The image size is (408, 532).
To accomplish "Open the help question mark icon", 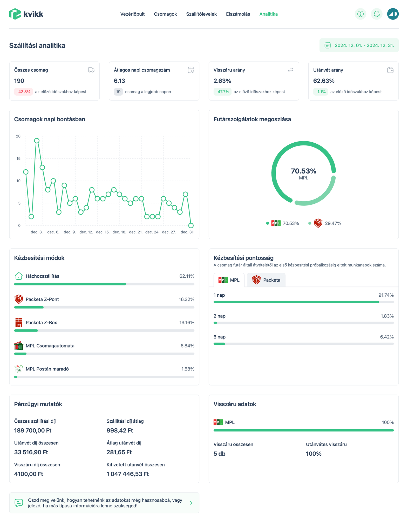I will [360, 14].
